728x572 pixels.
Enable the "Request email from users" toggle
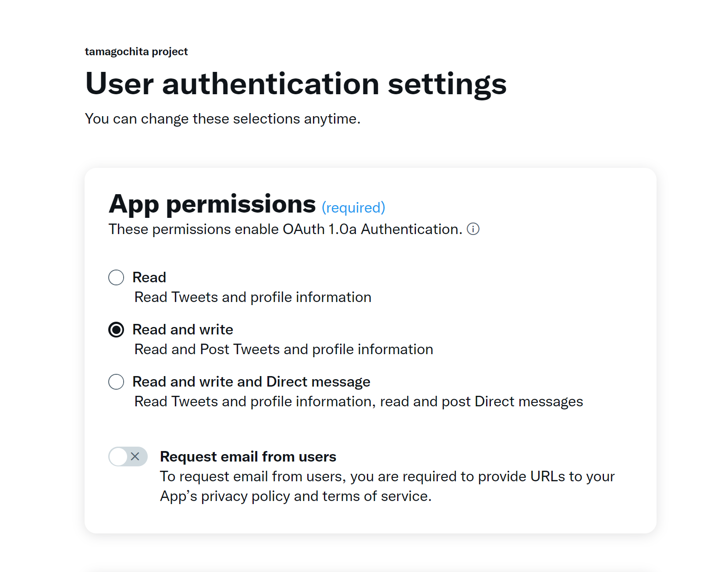pyautogui.click(x=128, y=457)
